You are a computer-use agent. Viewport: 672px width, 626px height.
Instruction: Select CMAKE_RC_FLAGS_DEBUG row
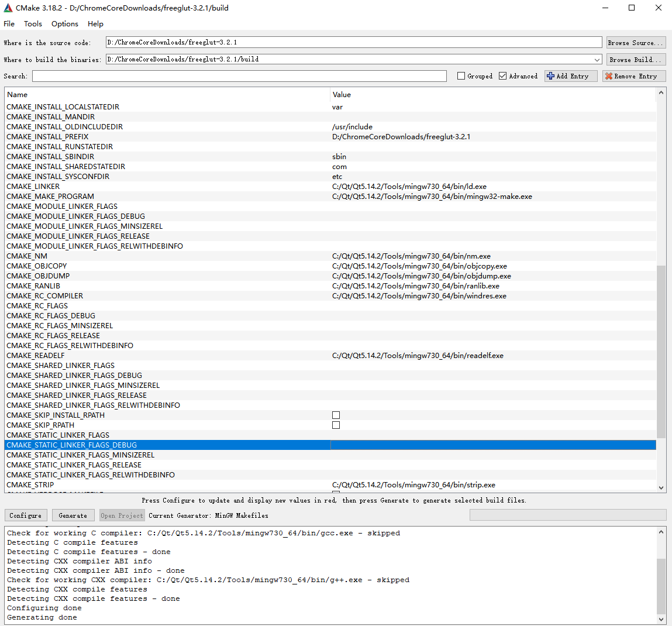pyautogui.click(x=330, y=315)
